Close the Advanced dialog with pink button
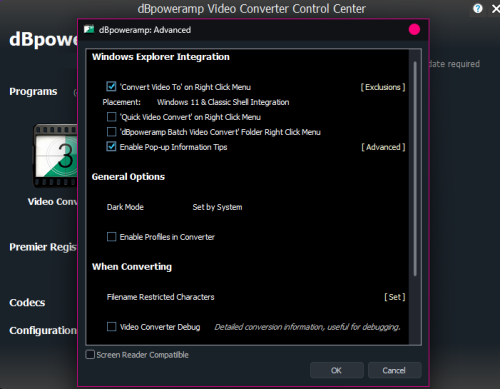The width and height of the screenshot is (500, 389). pos(414,30)
